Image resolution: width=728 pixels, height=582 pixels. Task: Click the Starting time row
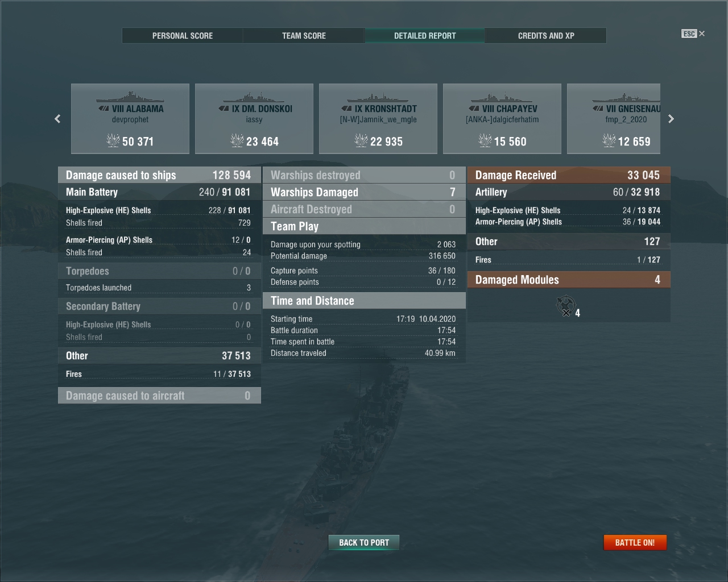coord(364,319)
